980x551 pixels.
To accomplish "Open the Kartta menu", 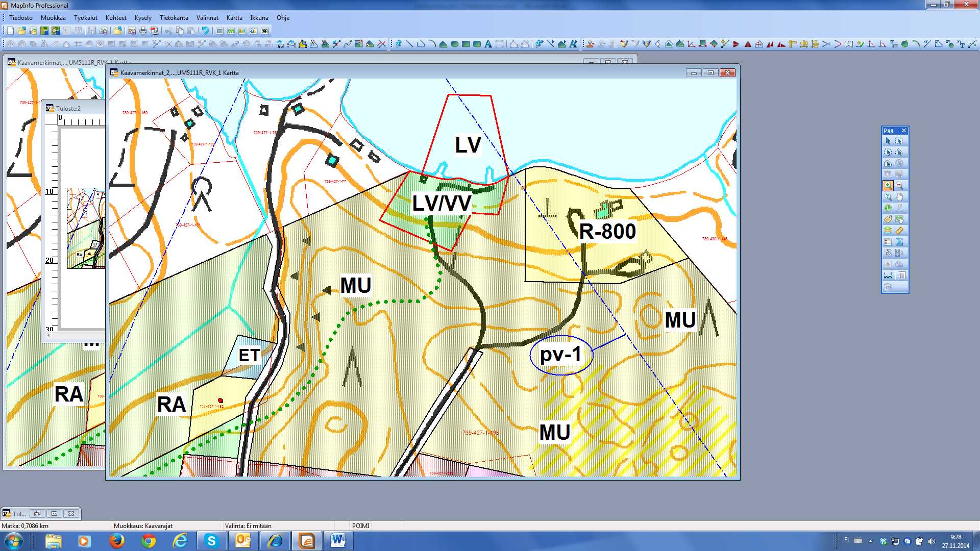I will pyautogui.click(x=234, y=17).
